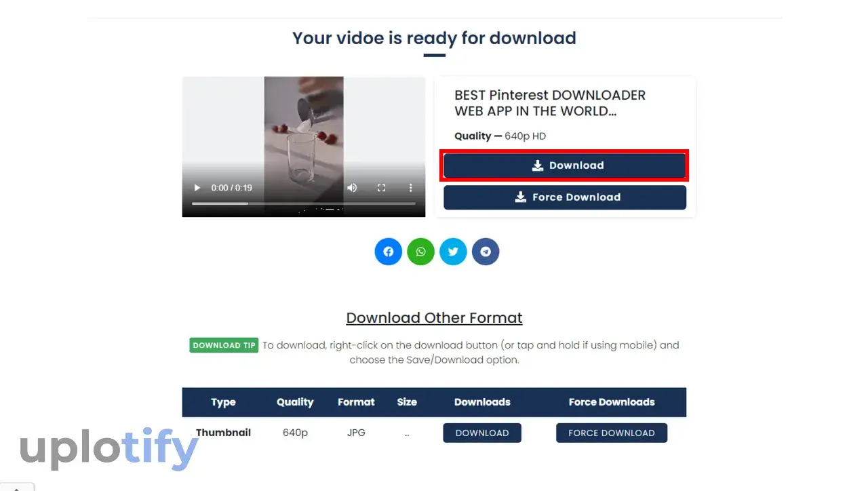Click the main Download button
This screenshot has width=868, height=491.
[565, 165]
